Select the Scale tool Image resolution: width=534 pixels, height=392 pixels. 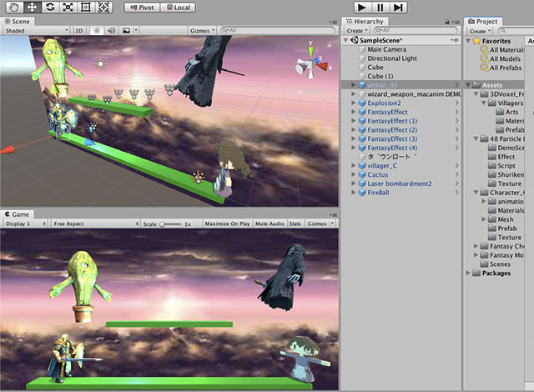point(68,8)
